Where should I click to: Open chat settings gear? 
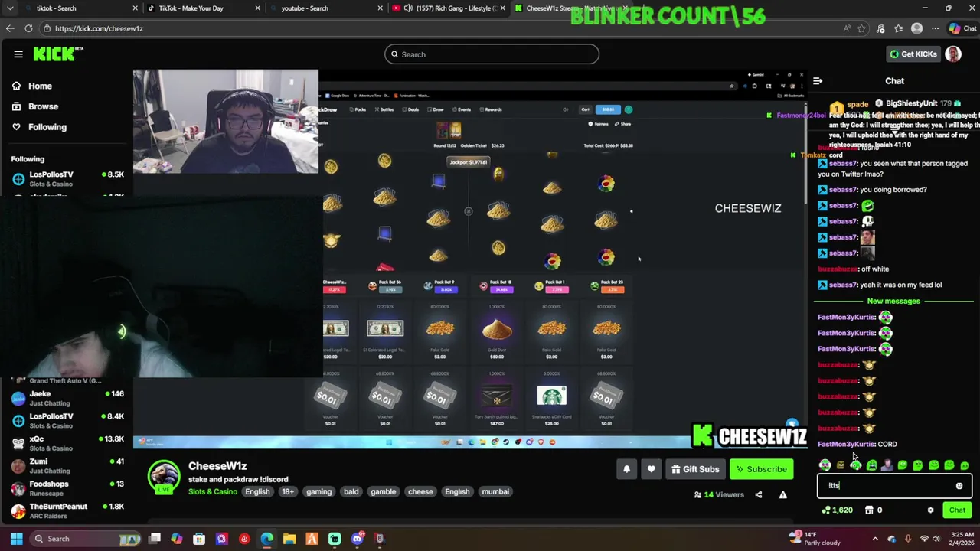[930, 510]
